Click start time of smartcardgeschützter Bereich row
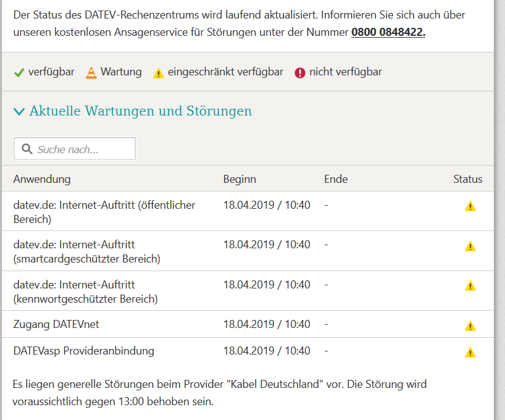Image resolution: width=505 pixels, height=420 pixels. 267,245
